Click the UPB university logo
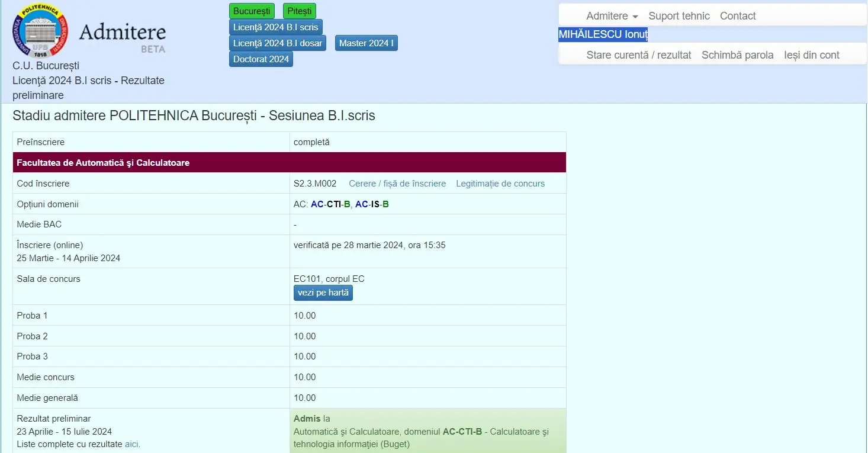868x453 pixels. 40,30
